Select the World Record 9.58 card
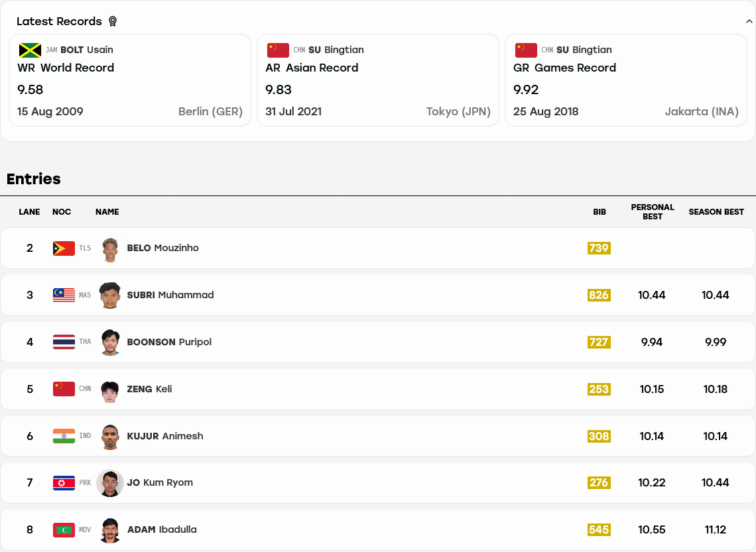 pos(130,80)
